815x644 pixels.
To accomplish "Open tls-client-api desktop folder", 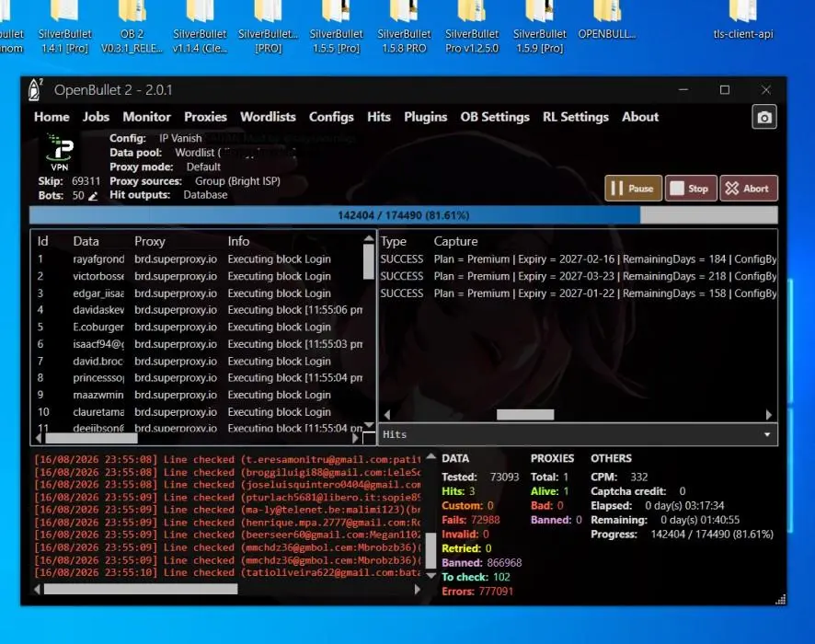I will pos(743,22).
